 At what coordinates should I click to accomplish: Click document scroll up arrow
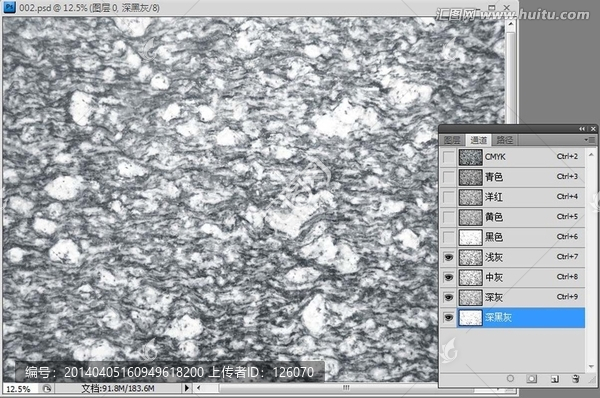point(511,24)
